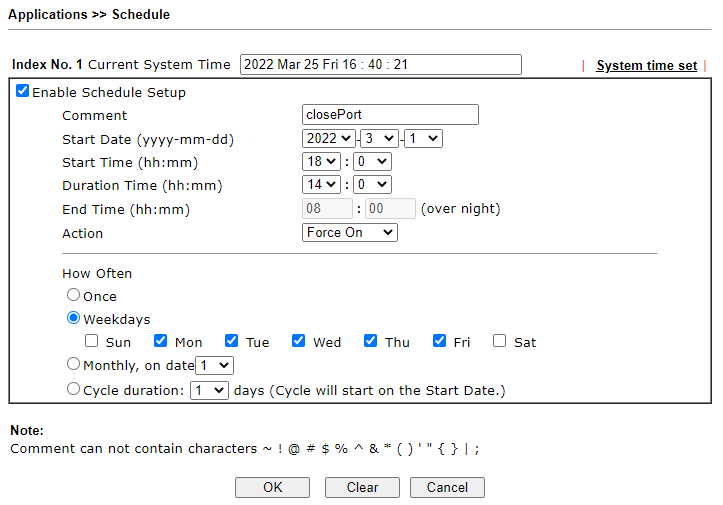This screenshot has height=505, width=723.
Task: Toggle the Enable Schedule Setup checkbox
Action: [x=22, y=91]
